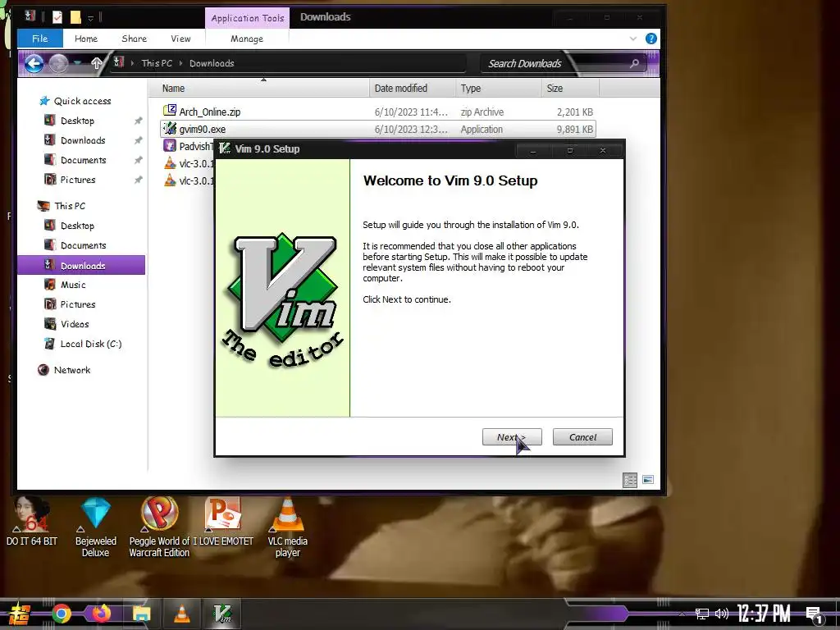840x630 pixels.
Task: Open the Manage ribbon tab
Action: coord(246,39)
